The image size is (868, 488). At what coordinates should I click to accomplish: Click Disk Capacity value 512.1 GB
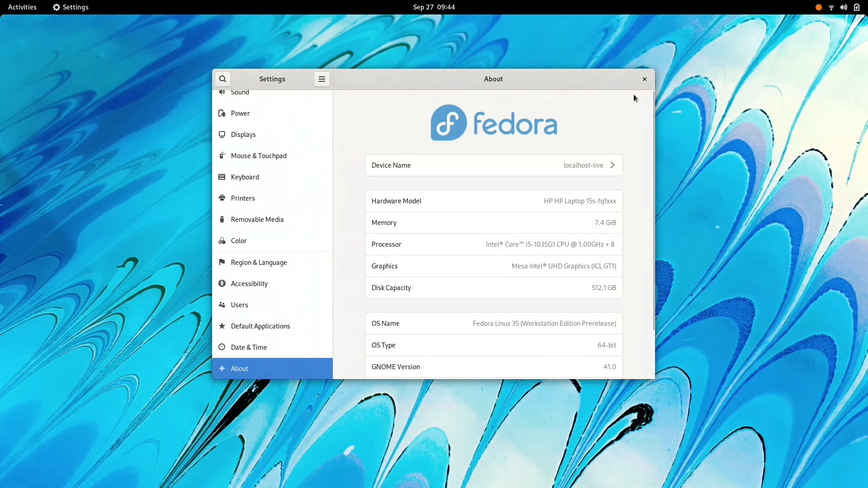point(604,287)
